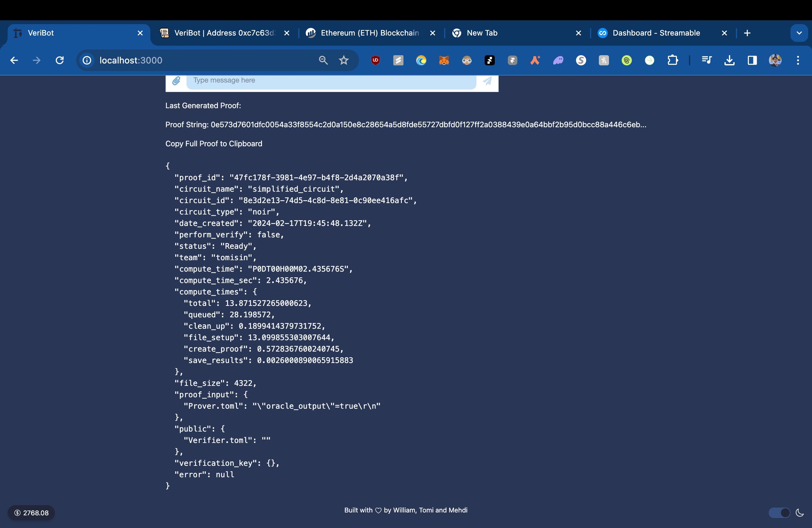The image size is (812, 528).
Task: Bookmark this page with the star icon
Action: click(344, 60)
